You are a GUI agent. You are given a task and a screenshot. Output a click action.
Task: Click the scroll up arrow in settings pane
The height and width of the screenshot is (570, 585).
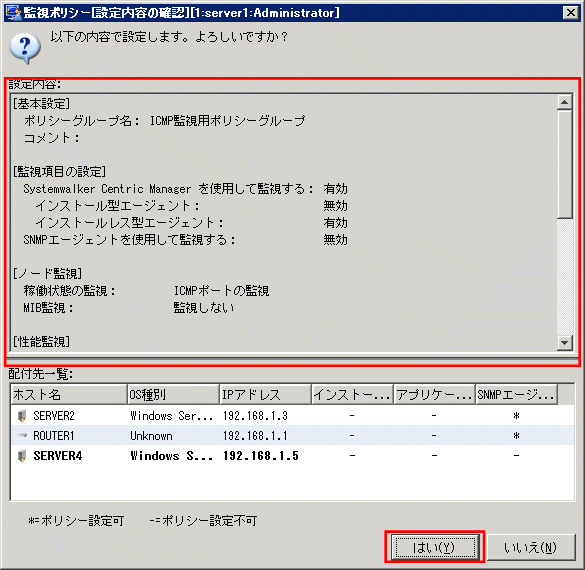[x=564, y=102]
